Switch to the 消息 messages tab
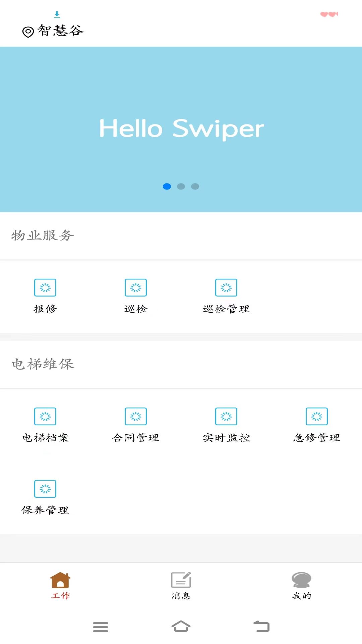This screenshot has height=644, width=362. click(181, 585)
